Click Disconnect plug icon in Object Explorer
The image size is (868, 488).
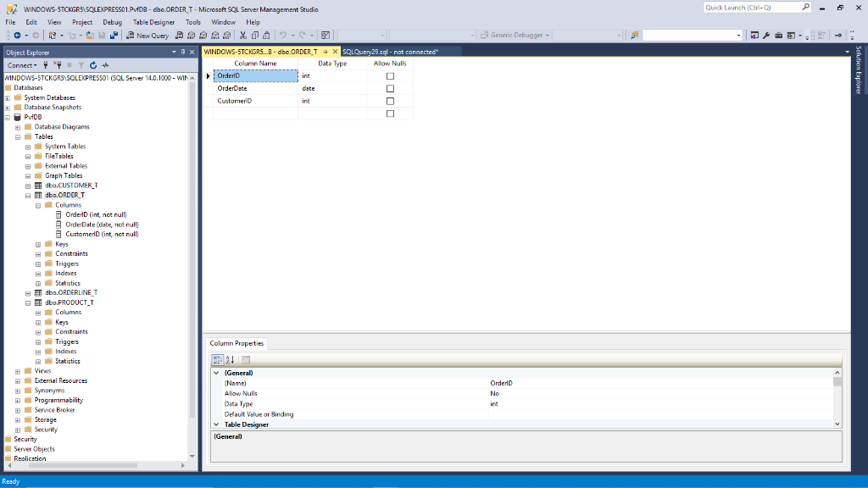click(57, 65)
